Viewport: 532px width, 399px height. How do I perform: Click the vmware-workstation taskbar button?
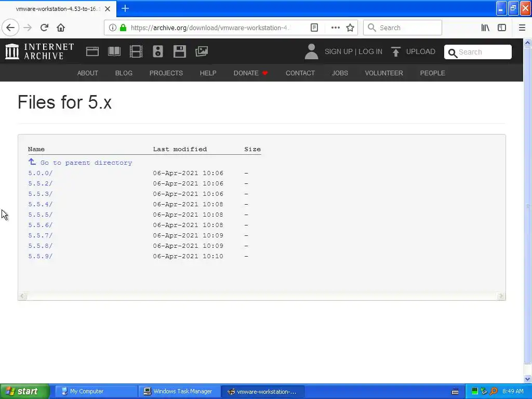point(263,391)
